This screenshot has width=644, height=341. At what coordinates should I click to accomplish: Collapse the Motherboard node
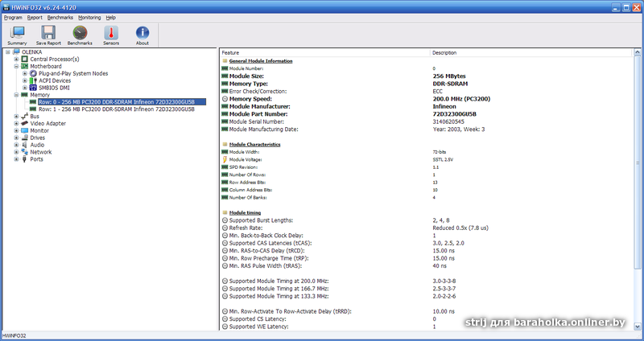[x=16, y=67]
